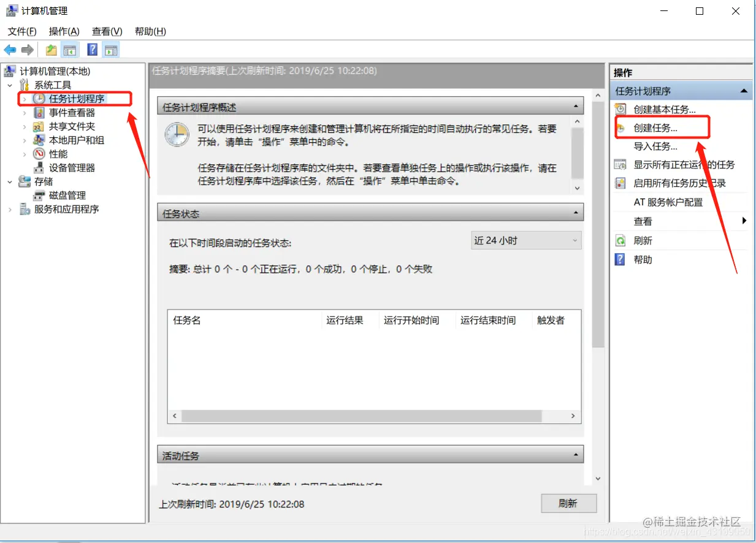Viewport: 756px width, 543px height.
Task: Click the 显示所有正在运行的任务 icon
Action: [x=620, y=165]
